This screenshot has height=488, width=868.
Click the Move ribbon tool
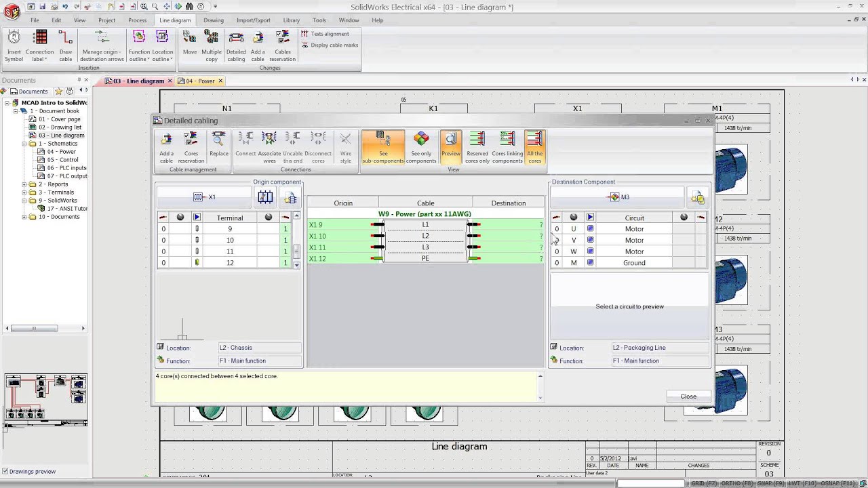tap(189, 43)
